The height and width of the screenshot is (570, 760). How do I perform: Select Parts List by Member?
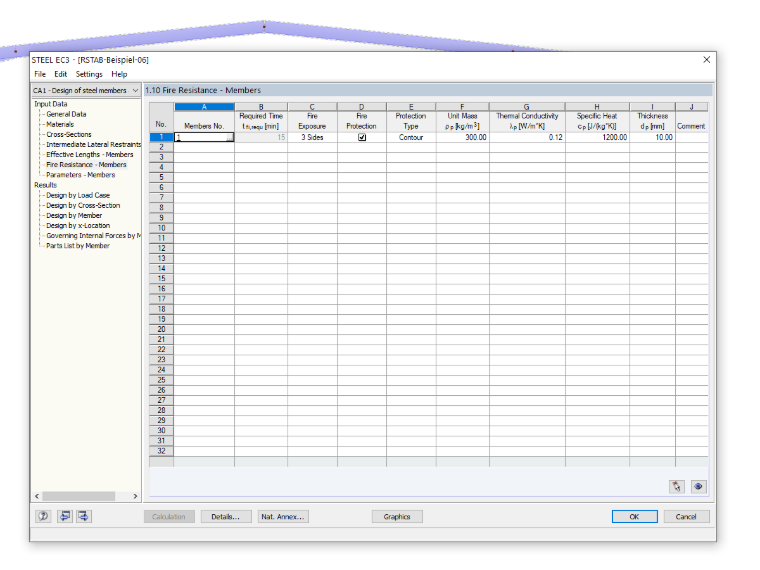[x=78, y=246]
